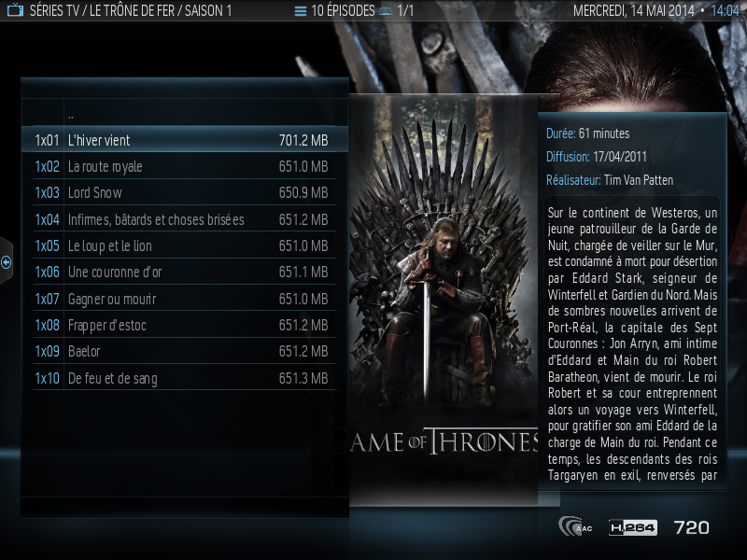The height and width of the screenshot is (560, 747).
Task: Open episode 1x08 Frapper d'estoc
Action: coord(185,325)
